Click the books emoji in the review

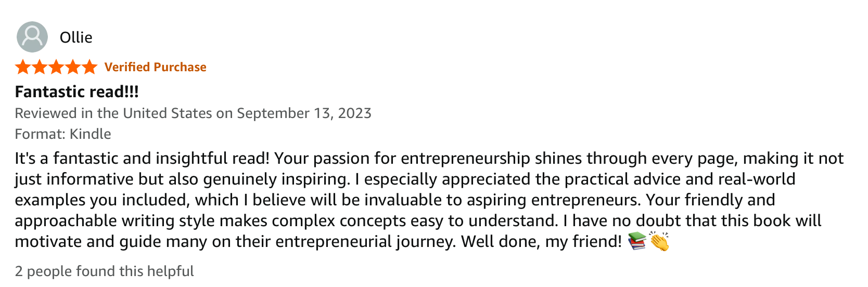click(637, 241)
